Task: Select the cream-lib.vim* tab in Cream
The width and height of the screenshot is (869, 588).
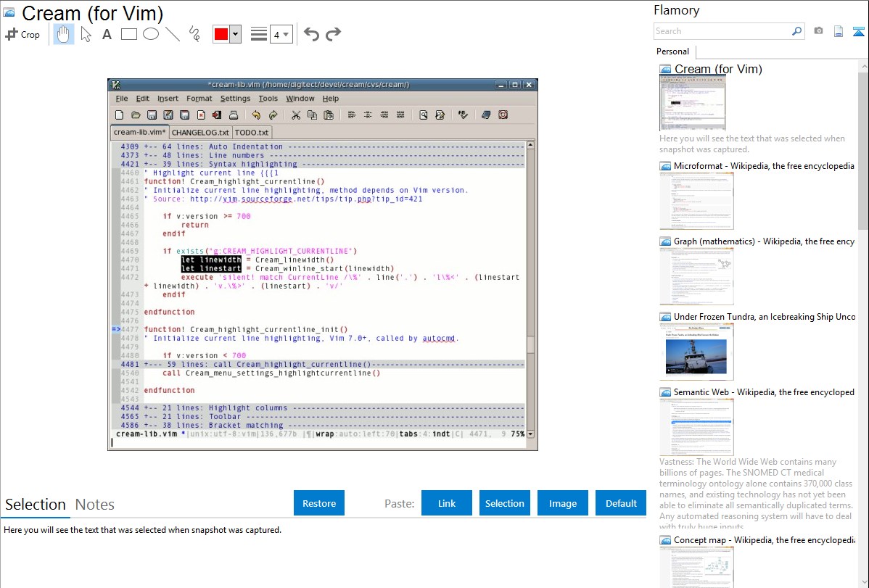Action: 140,132
